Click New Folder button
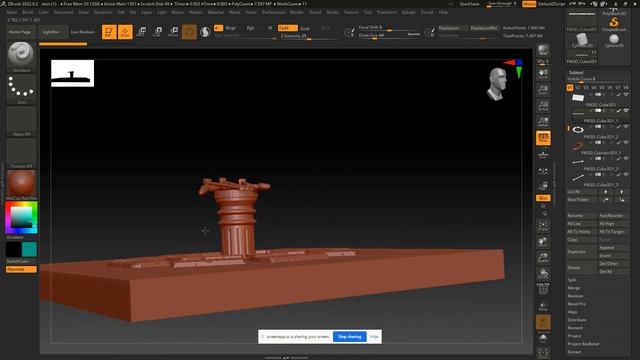Screen dimensions: 640x360 [582, 200]
